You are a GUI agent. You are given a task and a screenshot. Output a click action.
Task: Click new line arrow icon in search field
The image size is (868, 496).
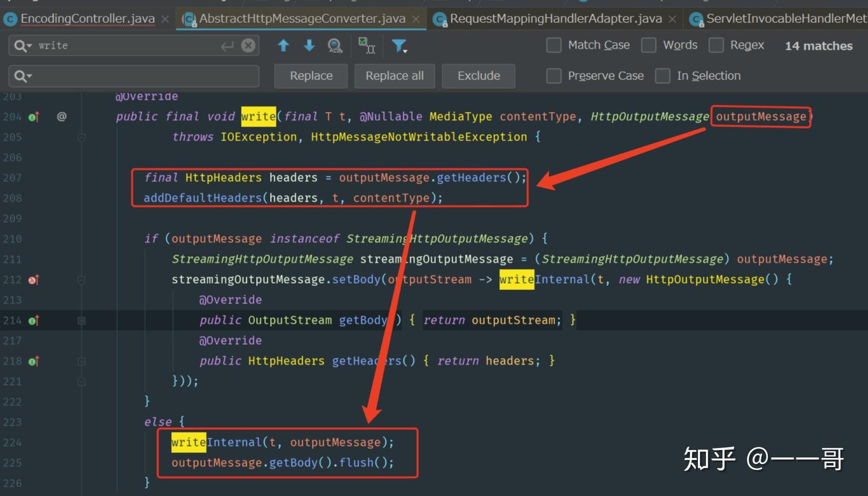click(x=227, y=46)
